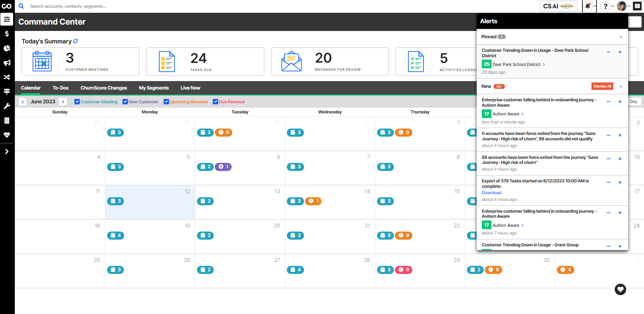644x314 pixels.
Task: Click the Dismiss All button for new alerts
Action: point(602,86)
